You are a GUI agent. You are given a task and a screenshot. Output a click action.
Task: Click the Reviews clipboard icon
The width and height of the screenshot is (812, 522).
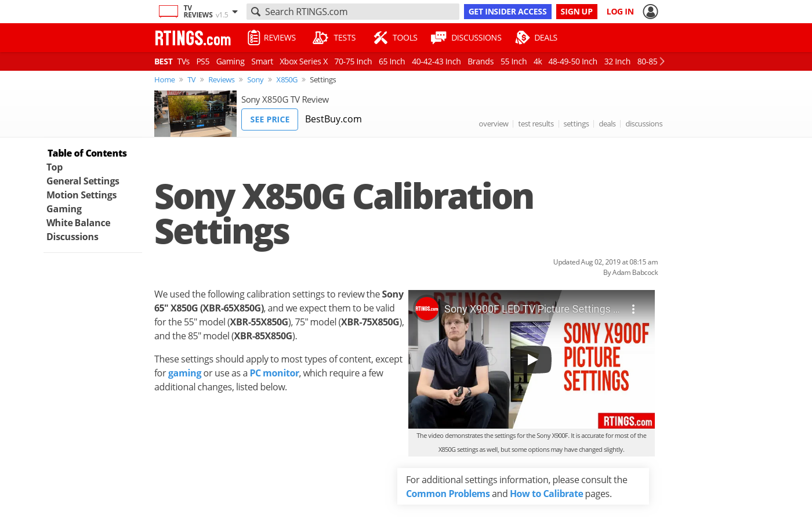click(253, 38)
